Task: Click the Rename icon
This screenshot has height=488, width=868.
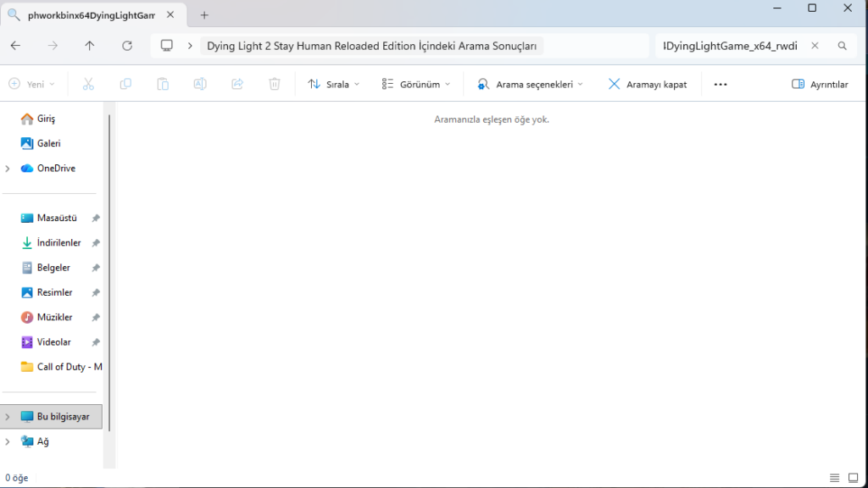Action: tap(200, 84)
